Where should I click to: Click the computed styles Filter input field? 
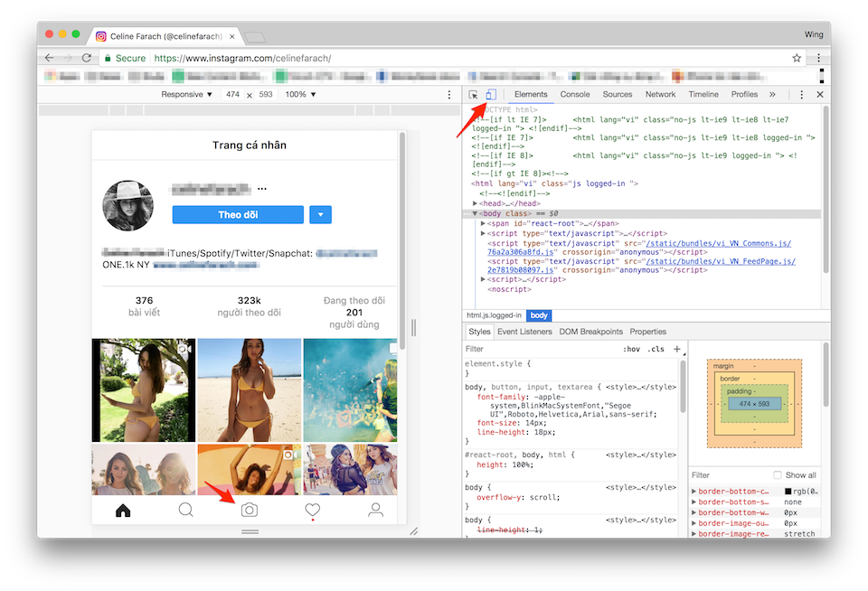(x=728, y=475)
